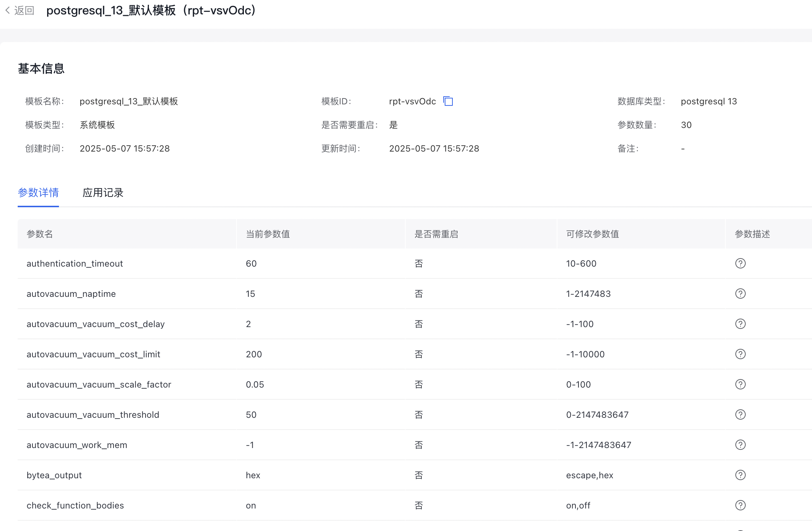Copy the template ID rpt-vsvOdc

click(x=448, y=101)
